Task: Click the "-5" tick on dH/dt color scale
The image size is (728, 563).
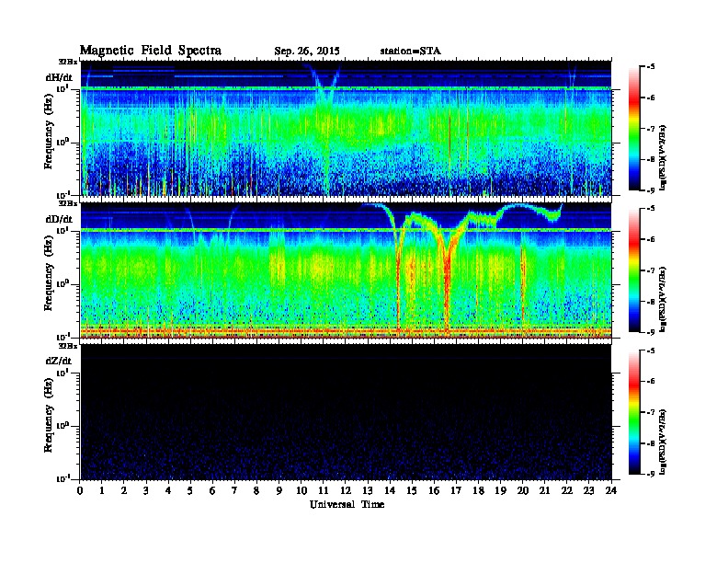Action: pos(651,66)
